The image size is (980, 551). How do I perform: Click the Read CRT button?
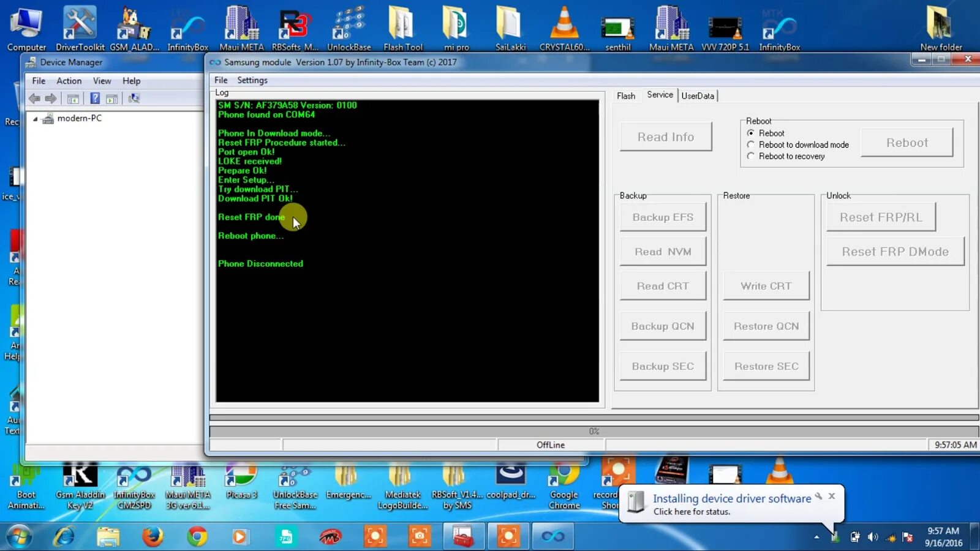tap(663, 286)
